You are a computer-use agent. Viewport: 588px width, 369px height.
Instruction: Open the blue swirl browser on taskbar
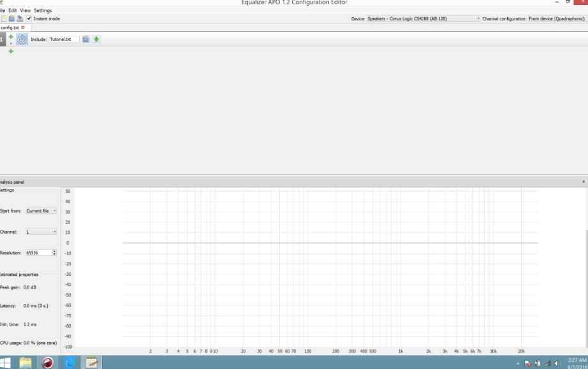tap(70, 363)
